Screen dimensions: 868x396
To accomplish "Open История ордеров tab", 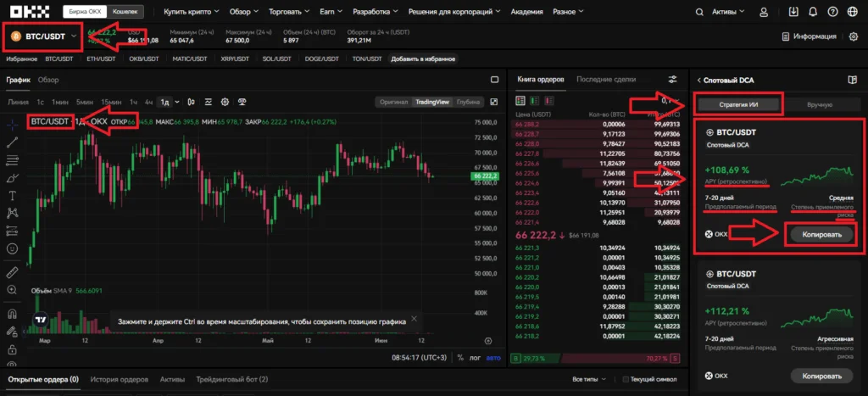I will click(120, 379).
